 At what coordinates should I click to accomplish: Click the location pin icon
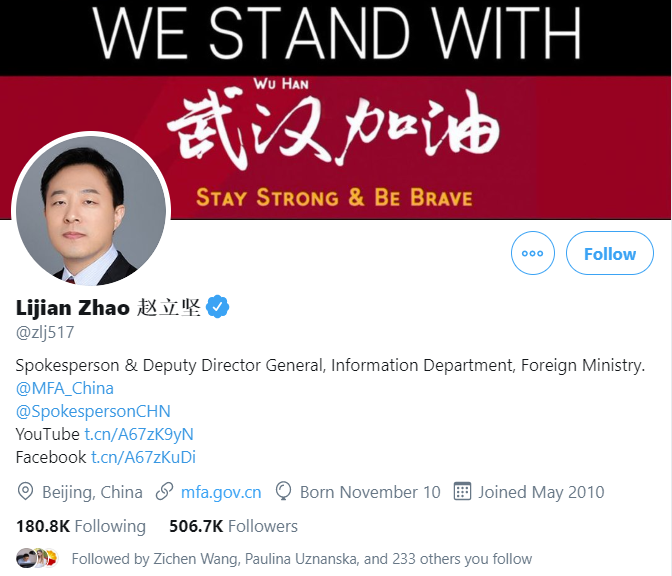[x=25, y=492]
